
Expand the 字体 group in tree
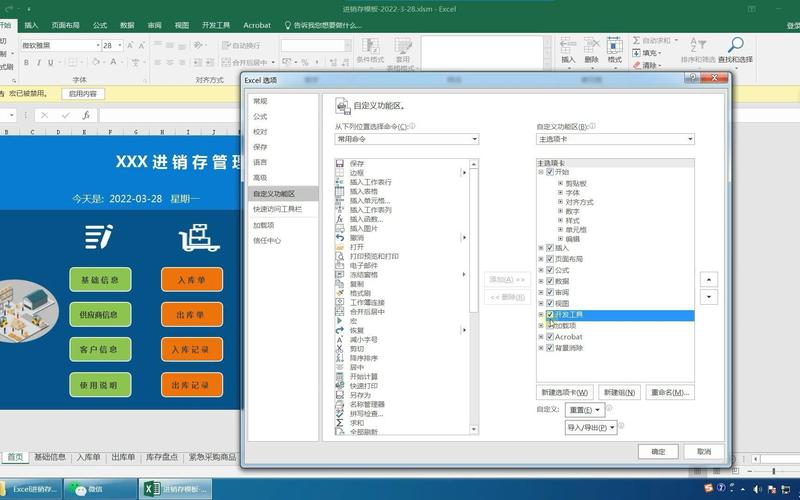point(560,193)
